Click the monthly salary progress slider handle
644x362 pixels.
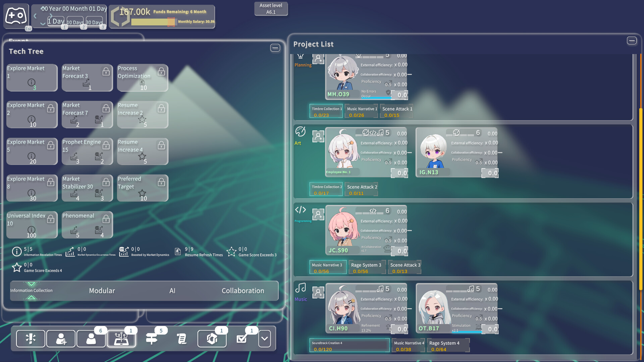tap(170, 22)
